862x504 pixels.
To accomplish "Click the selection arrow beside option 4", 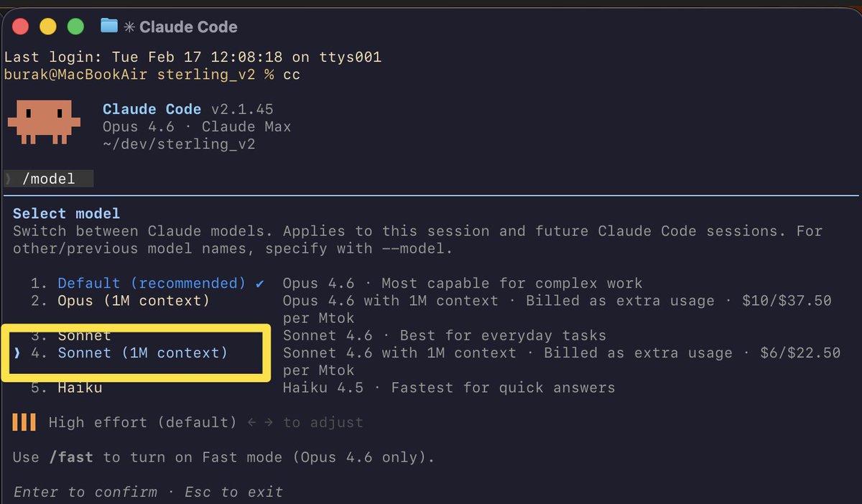I will (18, 353).
